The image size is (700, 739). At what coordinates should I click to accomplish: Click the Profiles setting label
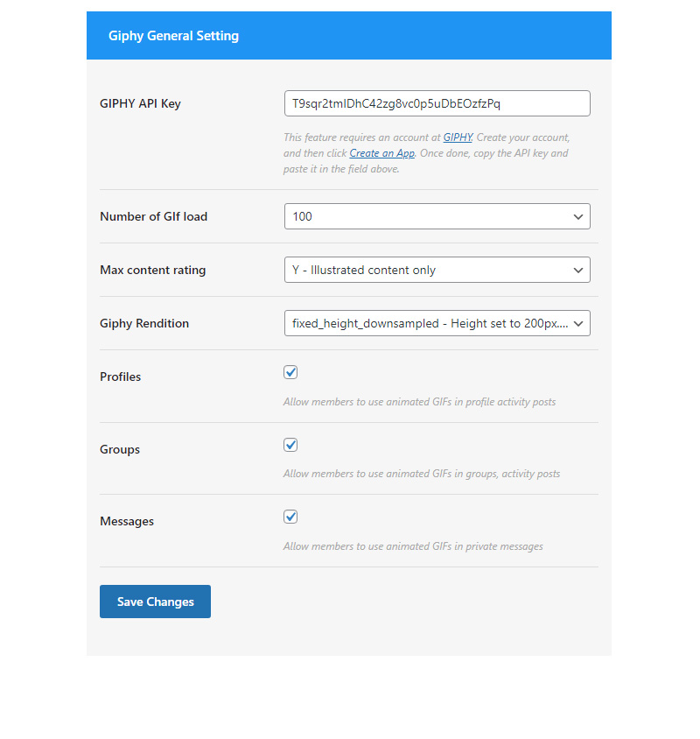[120, 377]
